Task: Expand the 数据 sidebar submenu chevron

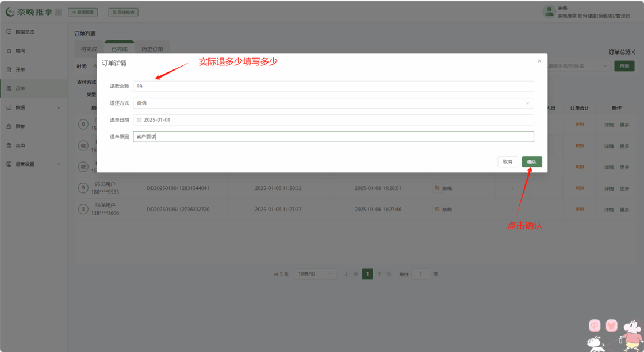Action: (58, 107)
